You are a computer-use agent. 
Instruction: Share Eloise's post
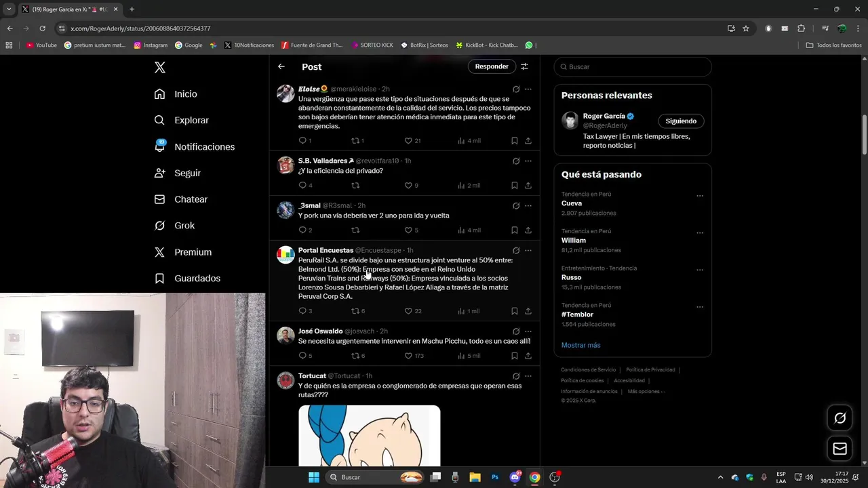pyautogui.click(x=528, y=141)
